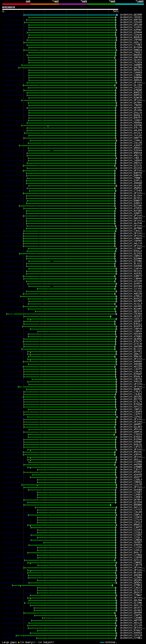146x644 pixels.
Task: Select hit label UniRef100_Q5YLB8
Action: [x=131, y=25]
